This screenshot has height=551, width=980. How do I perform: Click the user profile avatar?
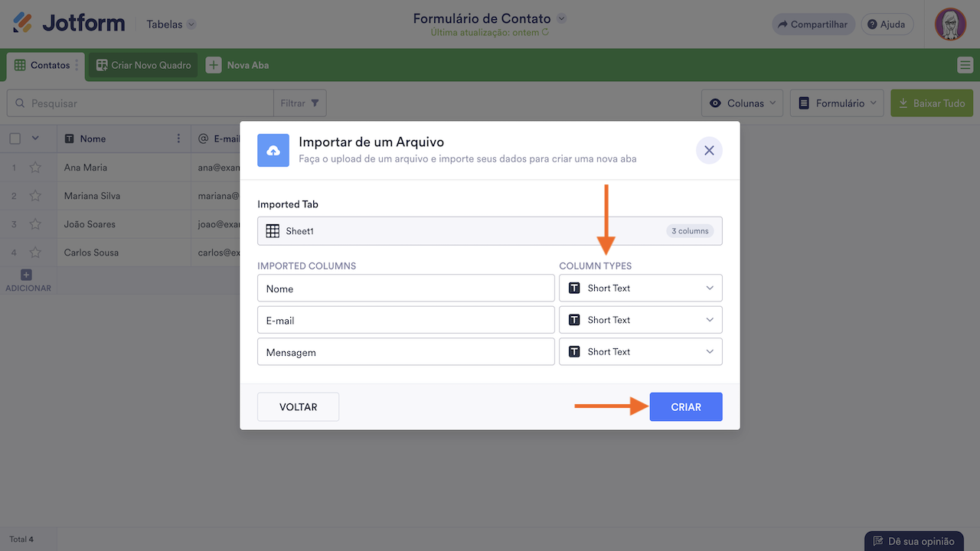pyautogui.click(x=950, y=24)
